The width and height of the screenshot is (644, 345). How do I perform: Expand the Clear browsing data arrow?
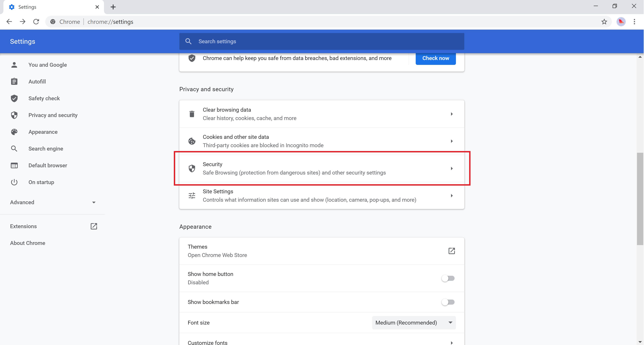[x=452, y=114]
